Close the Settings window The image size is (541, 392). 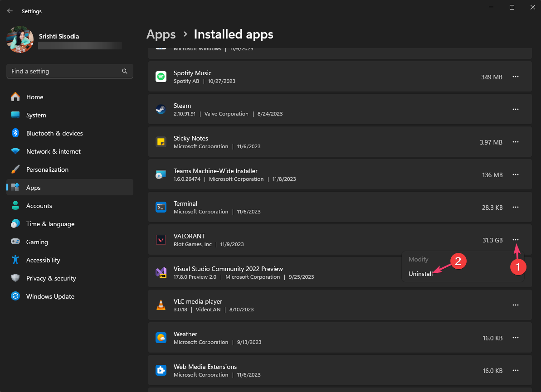(x=533, y=7)
